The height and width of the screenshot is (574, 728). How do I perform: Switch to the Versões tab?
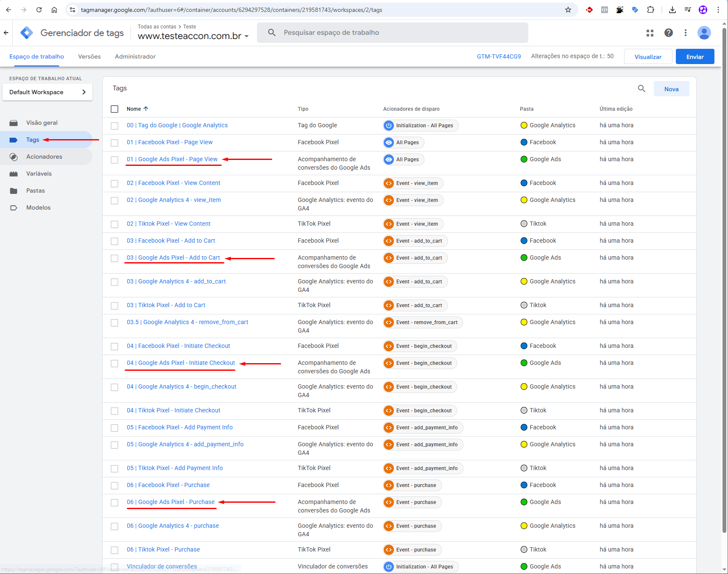tap(89, 56)
